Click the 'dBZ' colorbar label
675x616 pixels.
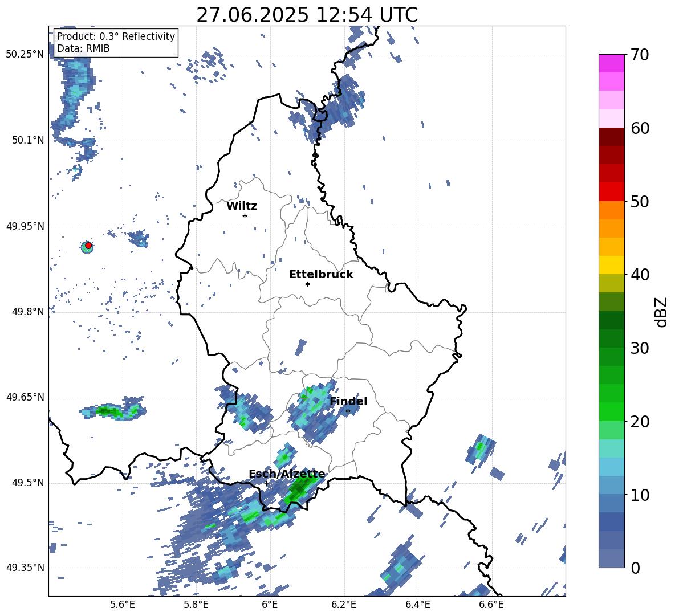pos(661,312)
